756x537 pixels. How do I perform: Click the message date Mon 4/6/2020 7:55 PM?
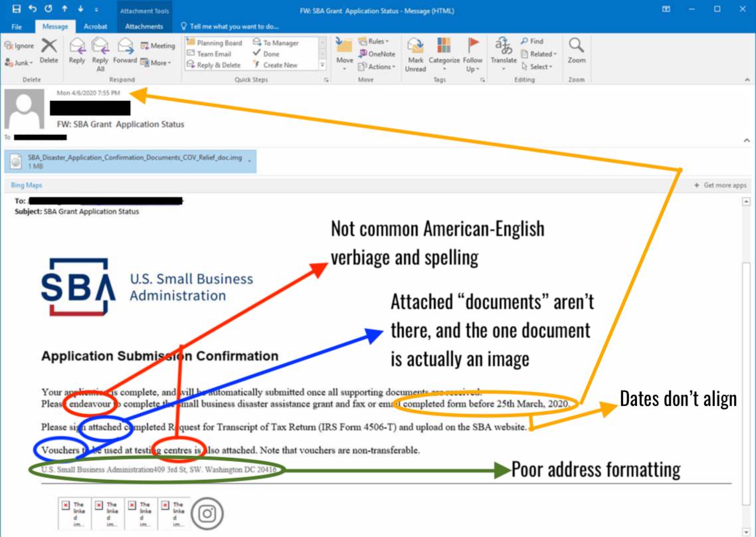point(88,93)
